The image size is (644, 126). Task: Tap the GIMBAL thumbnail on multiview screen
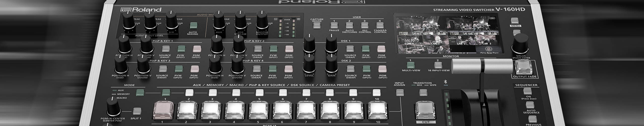tap(410, 40)
